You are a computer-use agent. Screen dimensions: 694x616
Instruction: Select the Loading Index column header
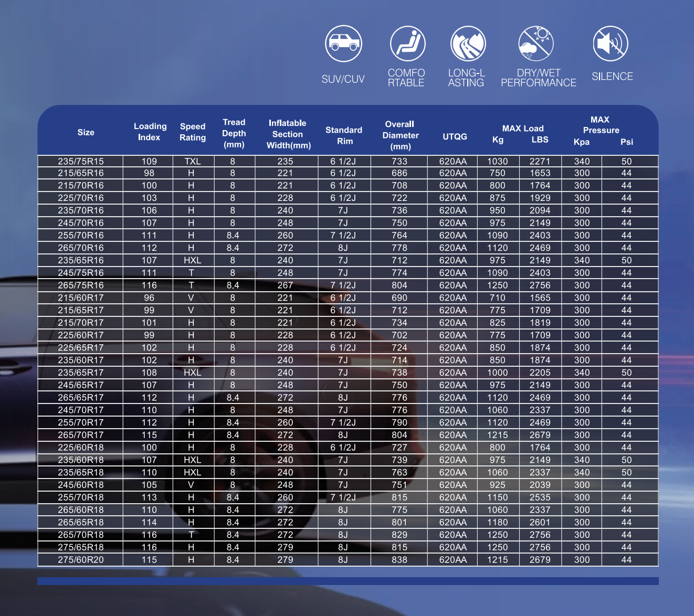(150, 132)
